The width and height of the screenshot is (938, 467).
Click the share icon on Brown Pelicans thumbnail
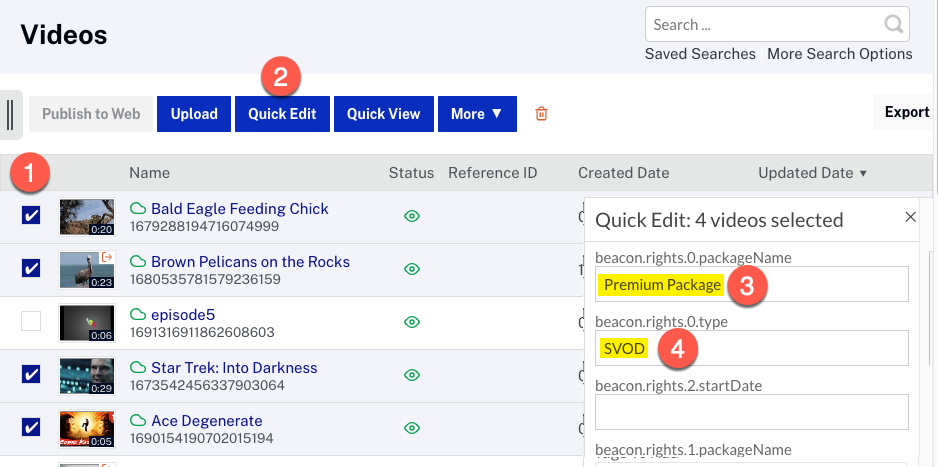[x=107, y=257]
